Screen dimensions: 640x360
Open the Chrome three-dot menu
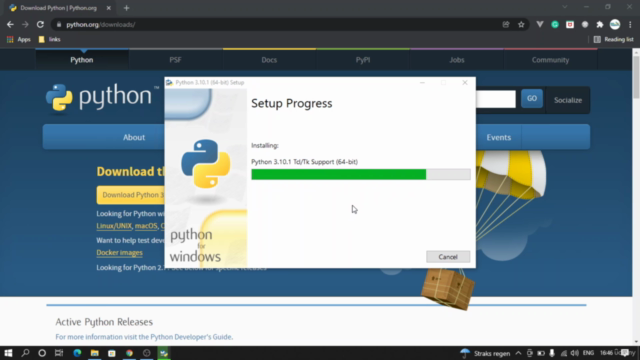coord(630,25)
